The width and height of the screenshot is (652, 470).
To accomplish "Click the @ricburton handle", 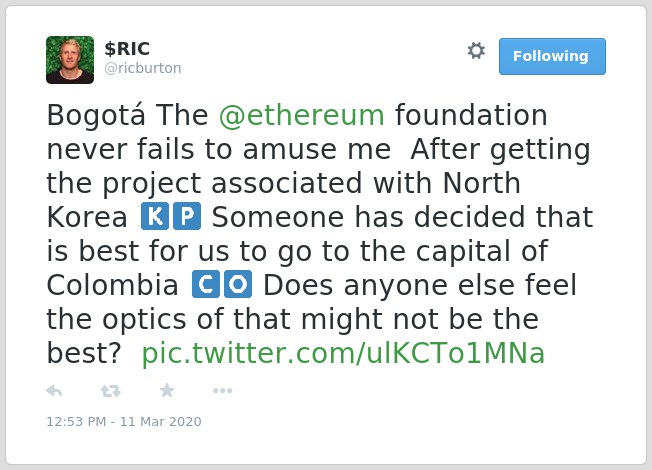I will click(143, 68).
